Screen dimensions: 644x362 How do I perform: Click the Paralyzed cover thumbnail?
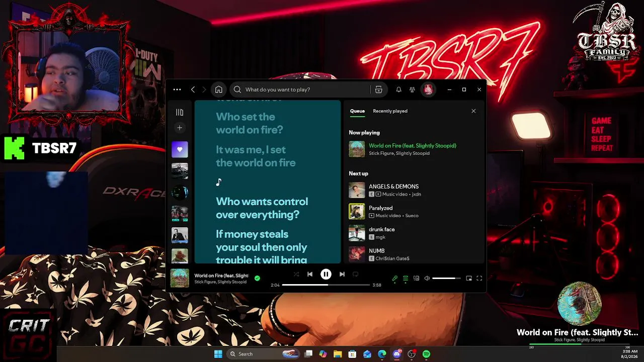(357, 212)
